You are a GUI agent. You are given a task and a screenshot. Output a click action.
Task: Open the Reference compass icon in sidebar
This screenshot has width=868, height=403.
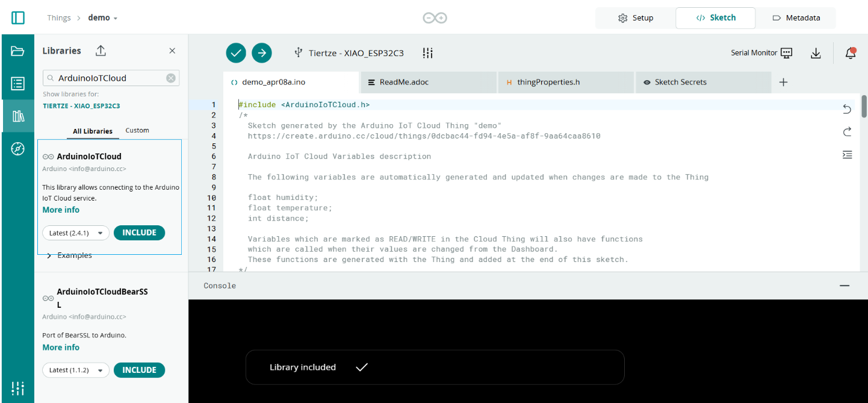pos(17,149)
